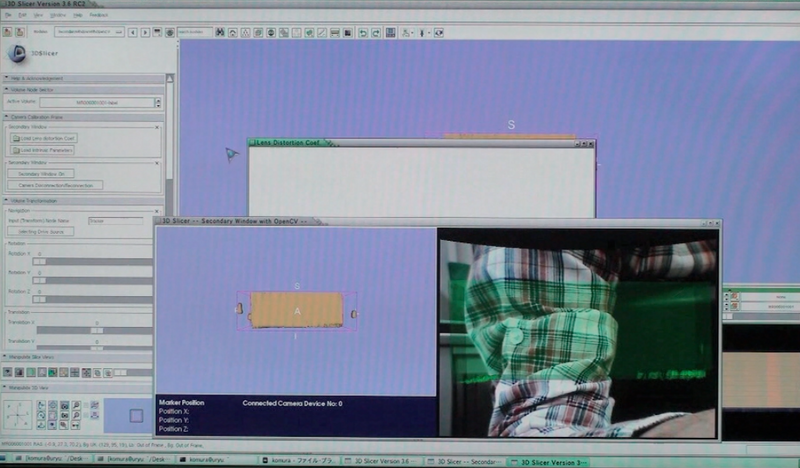Tick the checkbox beside the lower magnifier icon
This screenshot has height=468, width=800.
(86, 415)
